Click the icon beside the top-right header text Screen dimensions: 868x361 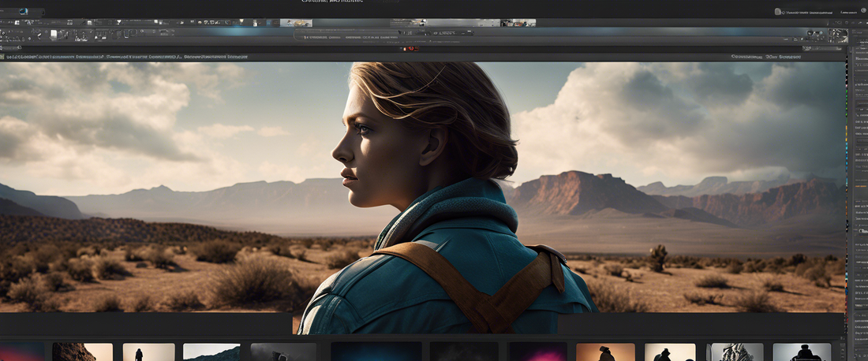[778, 12]
